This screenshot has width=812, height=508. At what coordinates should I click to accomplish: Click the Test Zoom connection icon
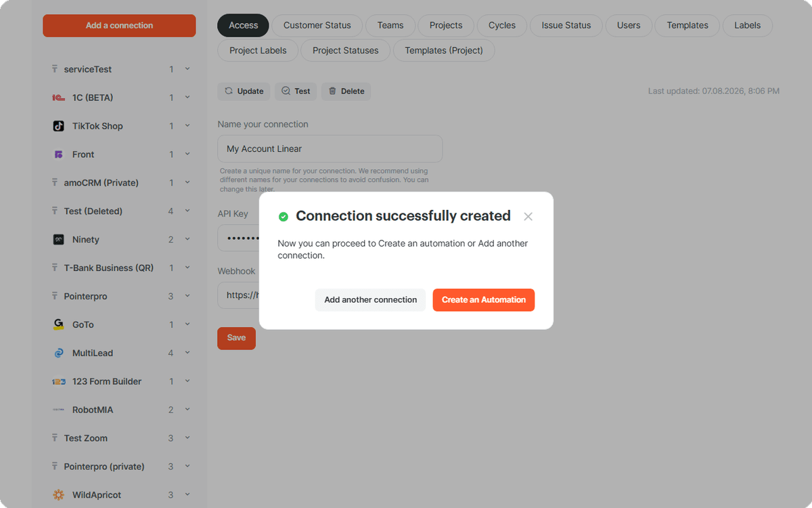tap(54, 438)
